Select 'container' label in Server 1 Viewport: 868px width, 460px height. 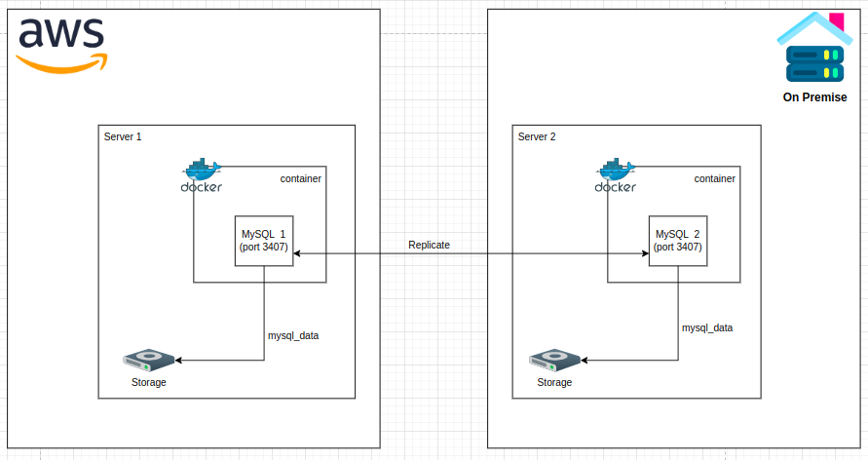[301, 178]
